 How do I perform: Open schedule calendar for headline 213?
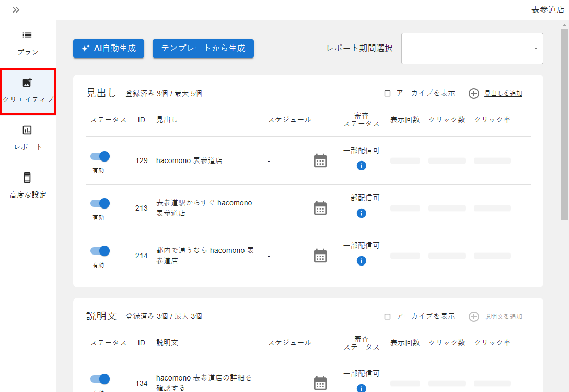(320, 208)
